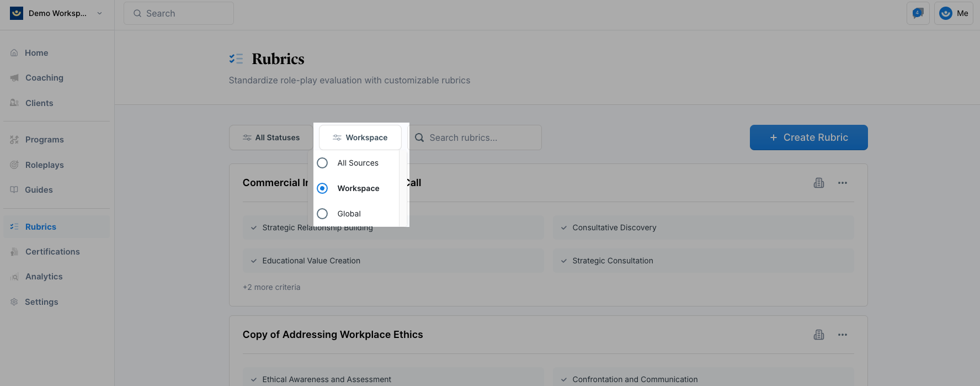The width and height of the screenshot is (980, 386).
Task: Click the Guides book icon
Action: [14, 190]
